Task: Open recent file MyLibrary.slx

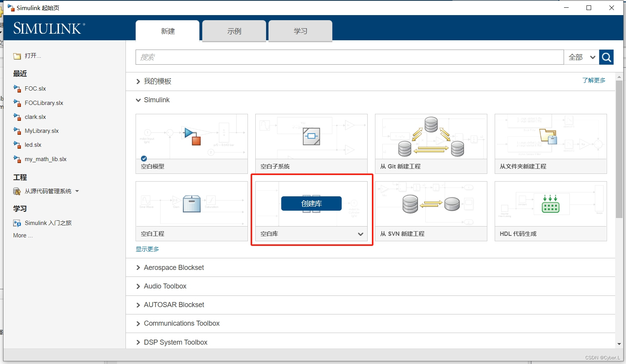Action: tap(41, 131)
